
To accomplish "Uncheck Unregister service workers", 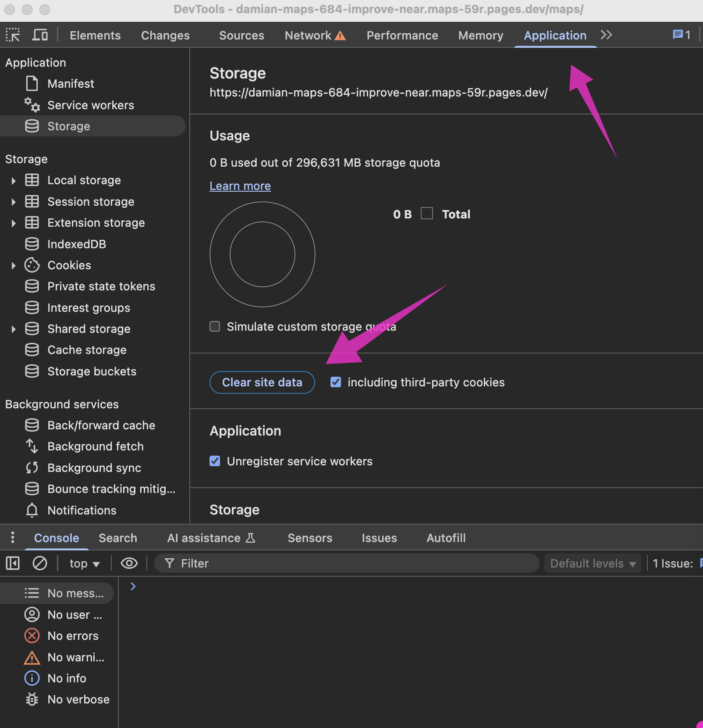I will (x=215, y=461).
